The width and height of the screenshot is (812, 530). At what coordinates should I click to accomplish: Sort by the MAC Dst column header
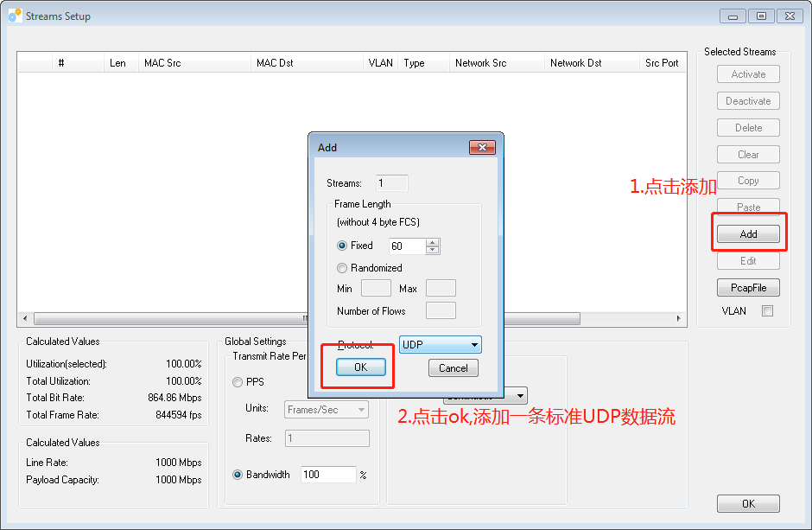point(307,63)
